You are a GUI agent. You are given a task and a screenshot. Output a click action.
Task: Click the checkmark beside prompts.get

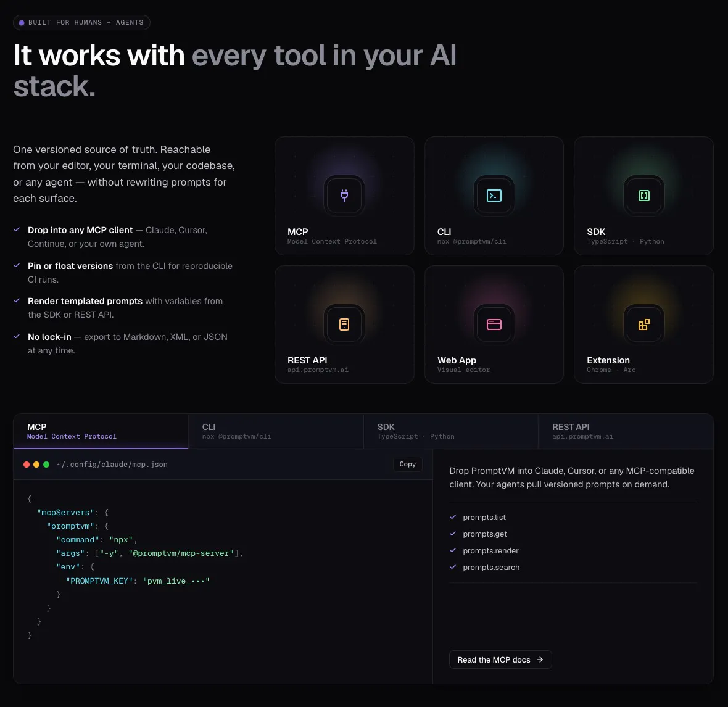[453, 534]
